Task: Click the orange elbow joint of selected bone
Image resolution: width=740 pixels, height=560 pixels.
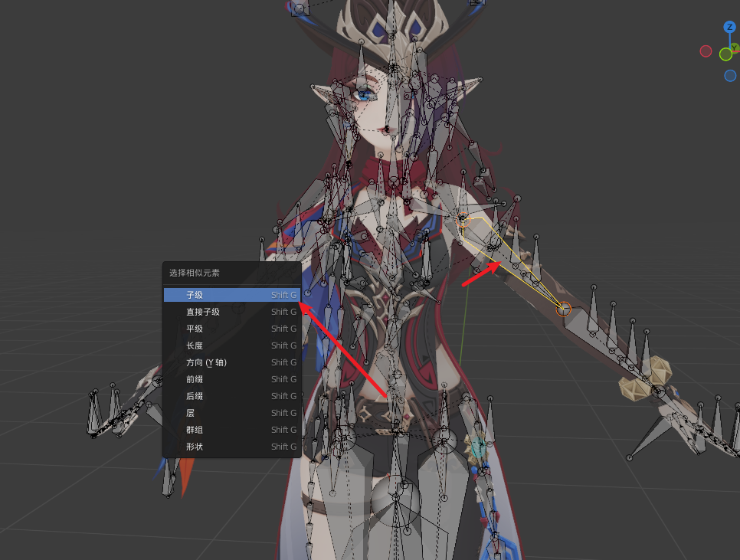Action: [x=563, y=309]
